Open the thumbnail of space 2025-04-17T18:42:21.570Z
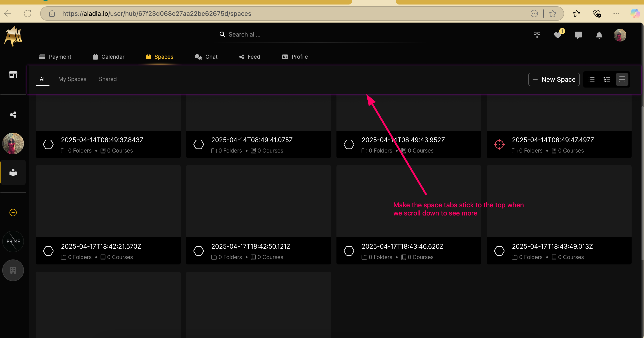Image resolution: width=644 pixels, height=338 pixels. coord(108,201)
